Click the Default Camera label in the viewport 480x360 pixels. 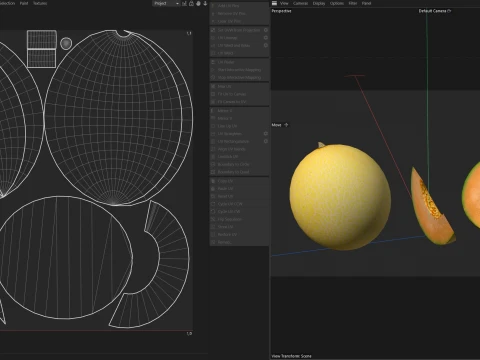tap(432, 11)
